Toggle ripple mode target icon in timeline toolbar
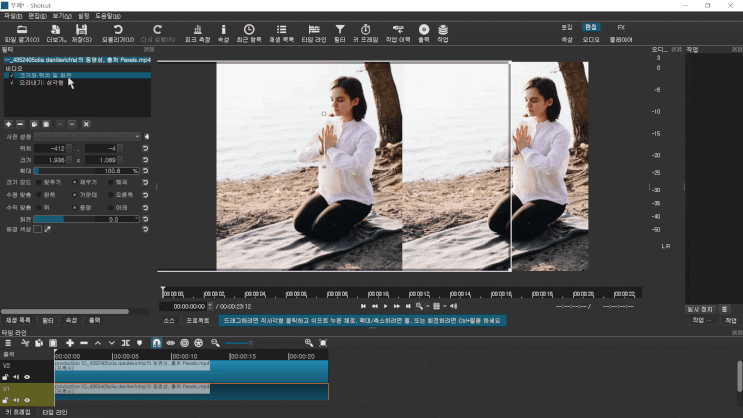743x418 pixels. tap(184, 343)
